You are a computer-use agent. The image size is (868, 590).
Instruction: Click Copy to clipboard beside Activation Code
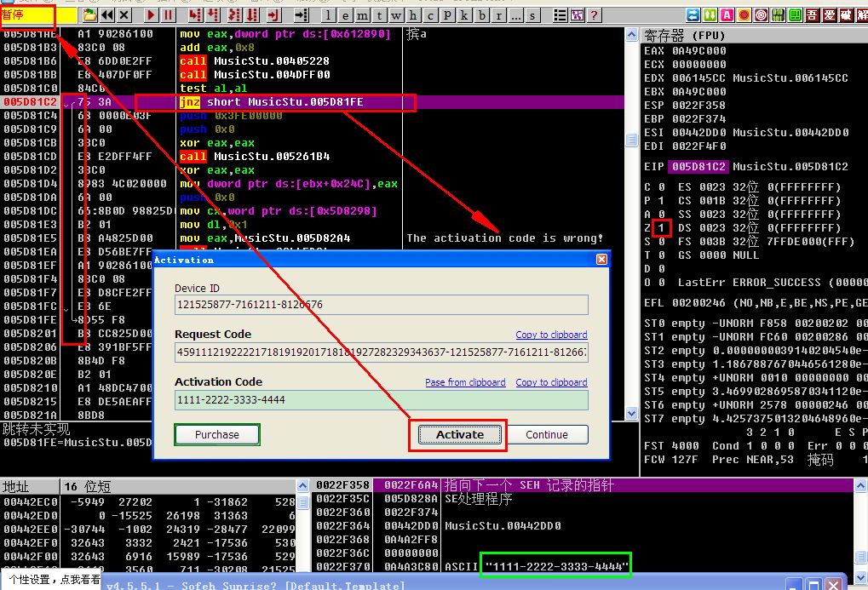click(551, 382)
